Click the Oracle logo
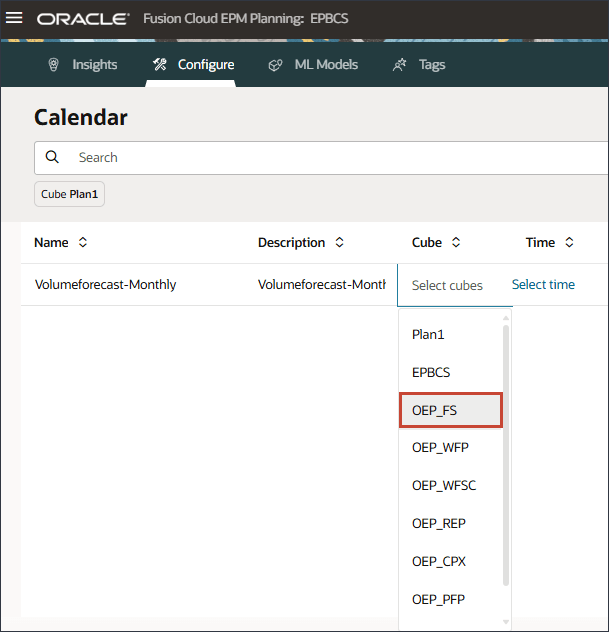This screenshot has height=632, width=609. pyautogui.click(x=83, y=19)
